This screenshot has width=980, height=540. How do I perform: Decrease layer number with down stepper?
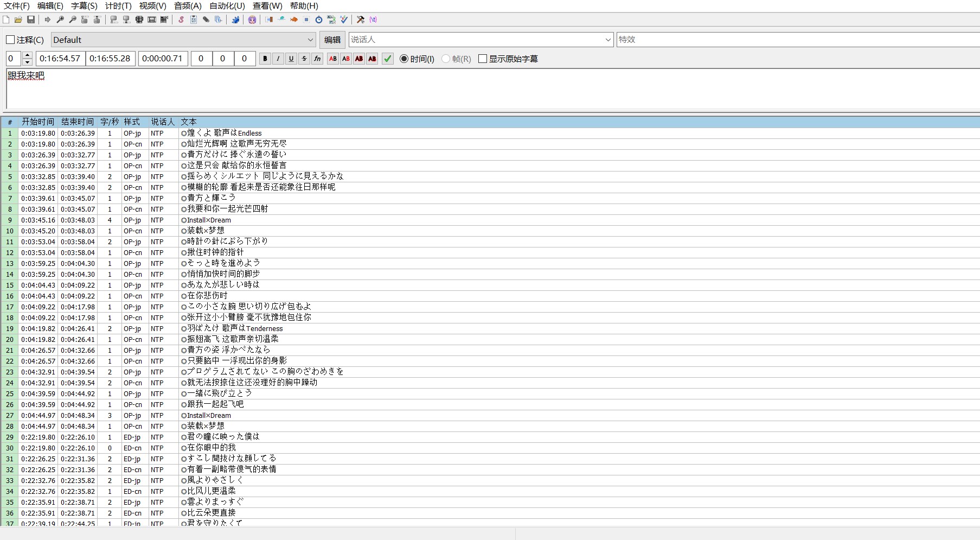(28, 62)
